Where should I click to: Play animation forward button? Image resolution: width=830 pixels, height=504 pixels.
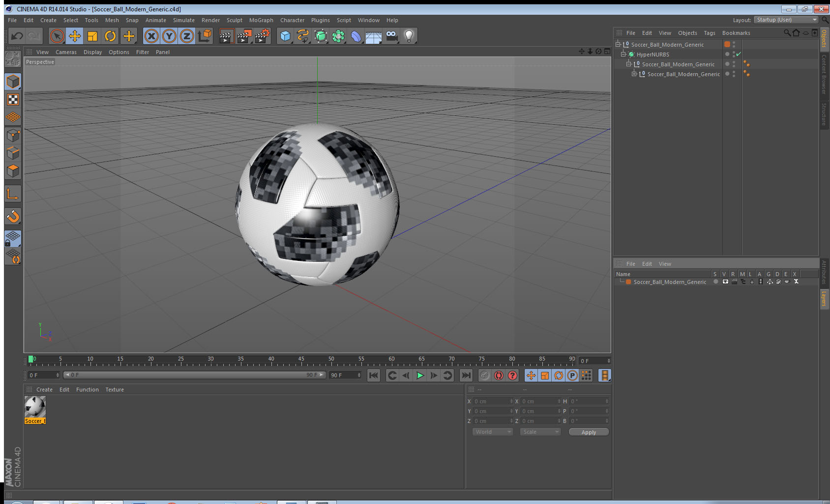click(x=420, y=375)
